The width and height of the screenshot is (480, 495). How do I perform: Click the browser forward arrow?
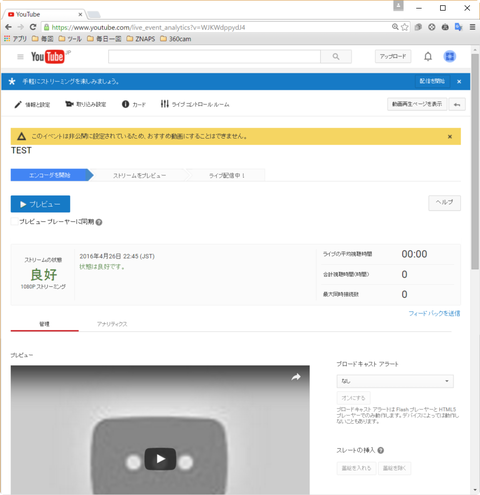click(21, 27)
